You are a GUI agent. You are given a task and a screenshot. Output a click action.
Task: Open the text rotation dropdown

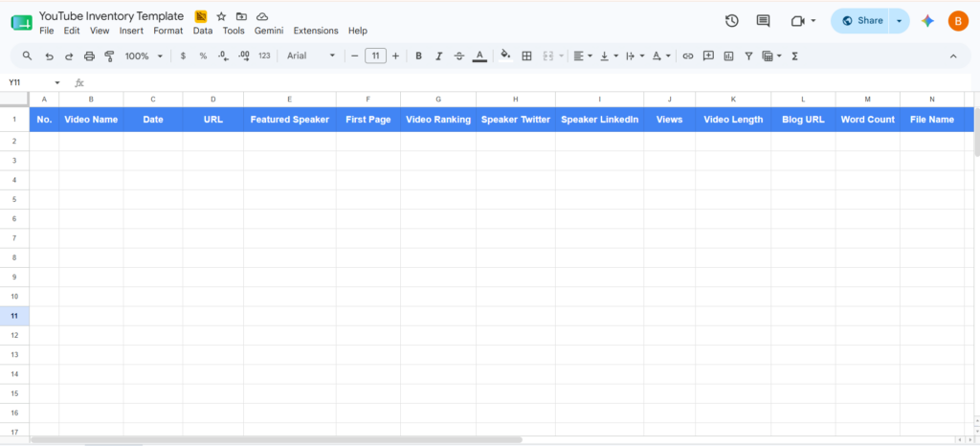[661, 56]
